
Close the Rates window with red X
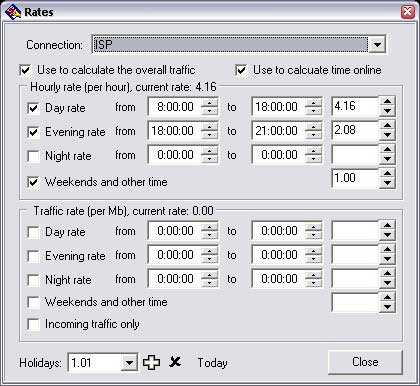[407, 12]
